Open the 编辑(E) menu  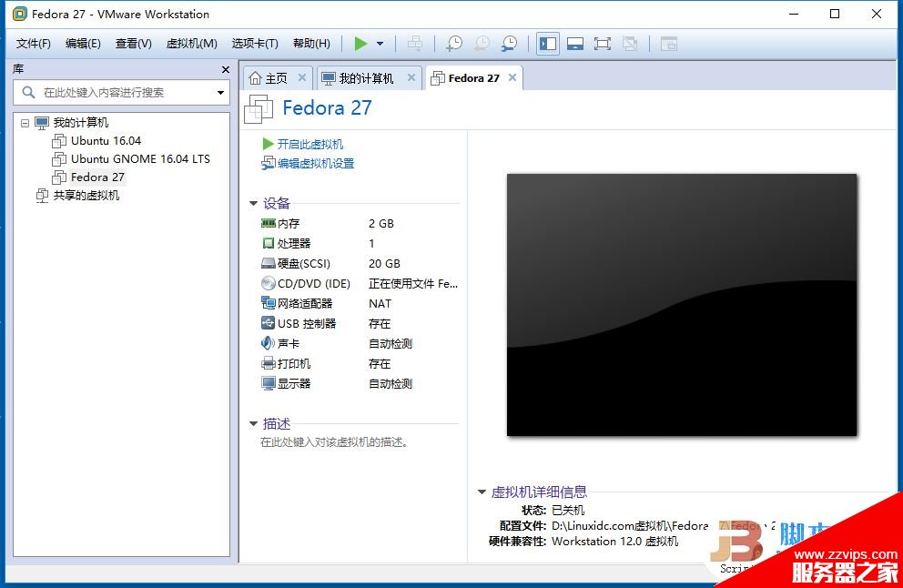point(83,44)
